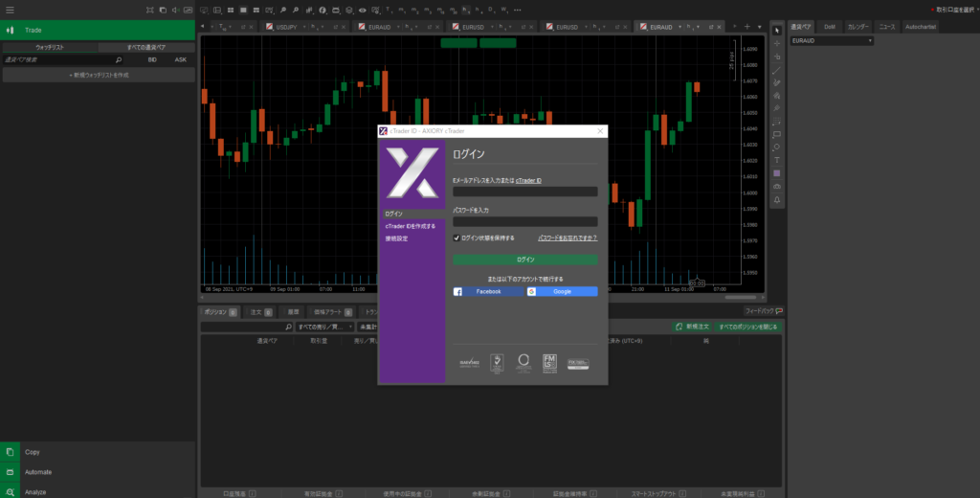Select the W1 weekly timeframe
The height and width of the screenshot is (498, 980).
tap(503, 10)
